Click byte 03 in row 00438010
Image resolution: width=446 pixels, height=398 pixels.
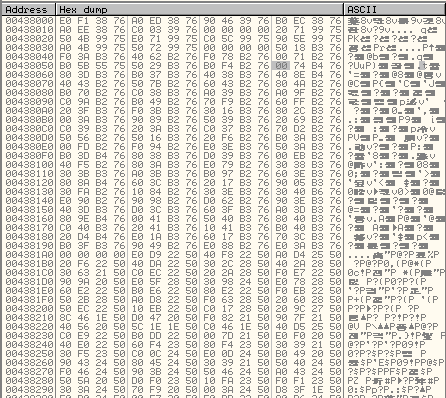(x=155, y=30)
